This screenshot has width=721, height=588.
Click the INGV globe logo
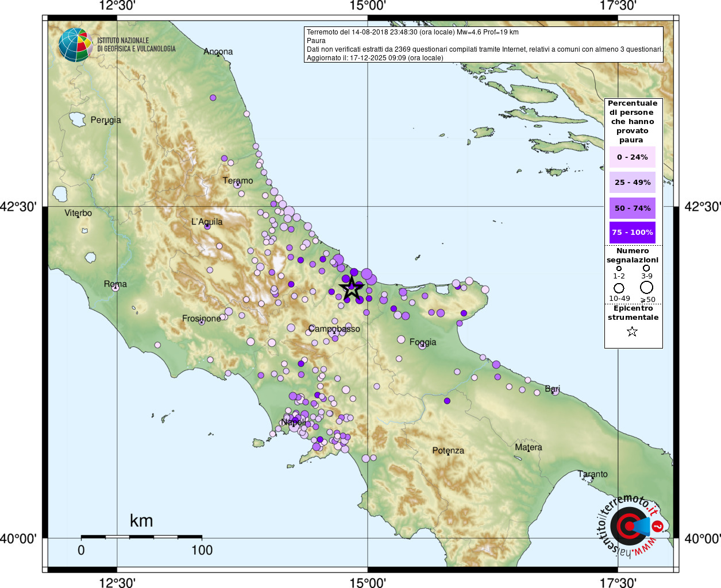[75, 45]
